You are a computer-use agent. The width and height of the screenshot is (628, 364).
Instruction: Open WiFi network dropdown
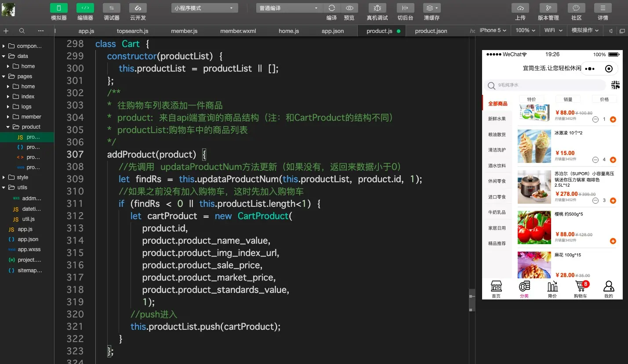coord(552,30)
